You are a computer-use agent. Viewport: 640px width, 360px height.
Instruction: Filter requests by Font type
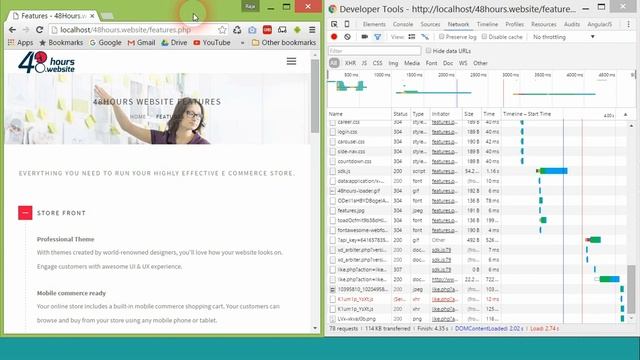pos(431,63)
